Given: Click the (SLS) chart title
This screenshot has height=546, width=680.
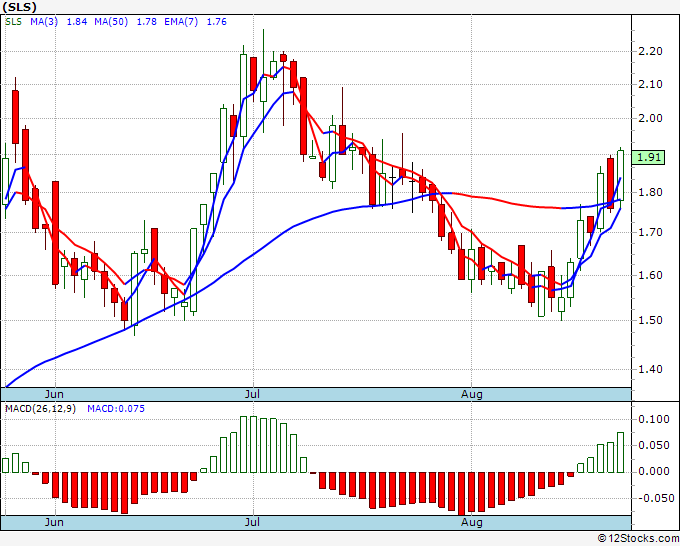Looking at the screenshot, I should [20, 7].
